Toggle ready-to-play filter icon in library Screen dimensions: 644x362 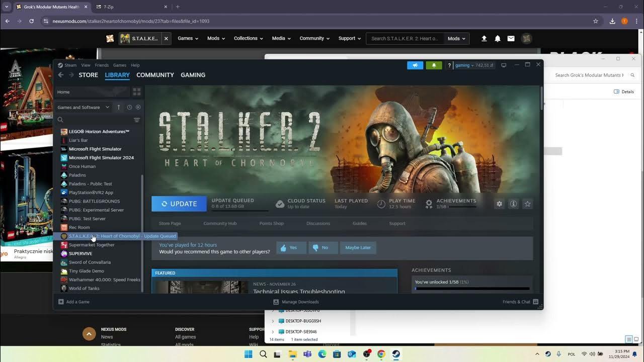pyautogui.click(x=138, y=107)
